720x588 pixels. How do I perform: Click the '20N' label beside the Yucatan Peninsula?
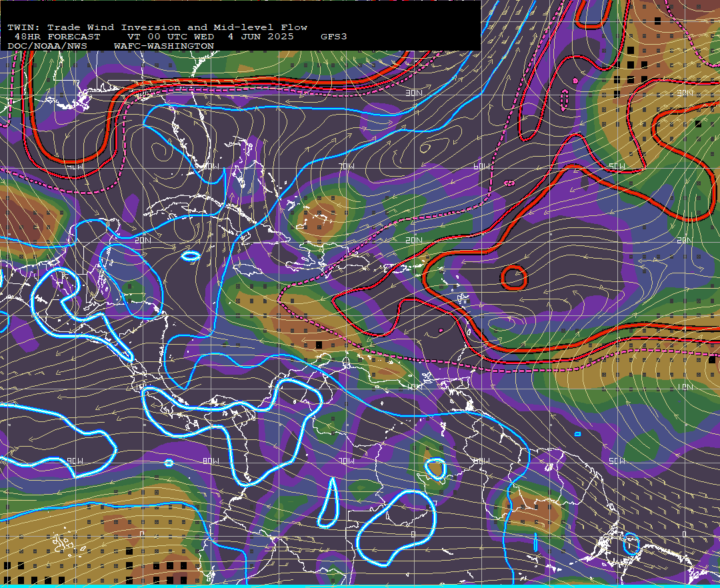coord(143,240)
